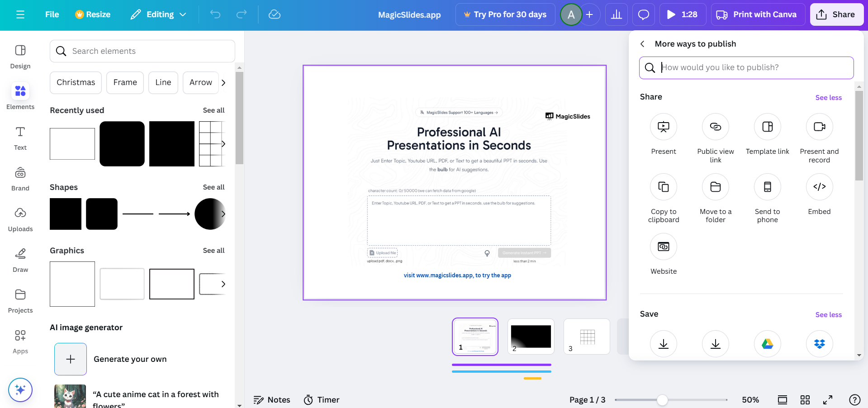
Task: Save to Dropbox
Action: pyautogui.click(x=820, y=344)
